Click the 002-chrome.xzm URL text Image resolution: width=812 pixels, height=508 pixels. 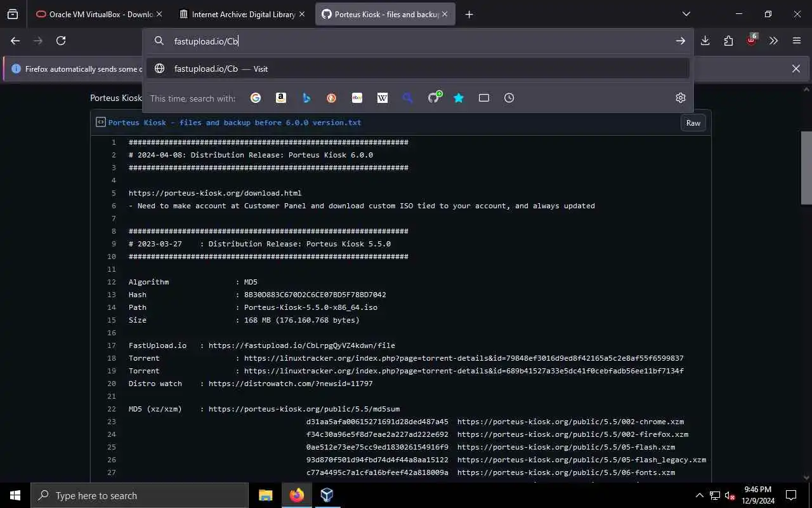570,422
